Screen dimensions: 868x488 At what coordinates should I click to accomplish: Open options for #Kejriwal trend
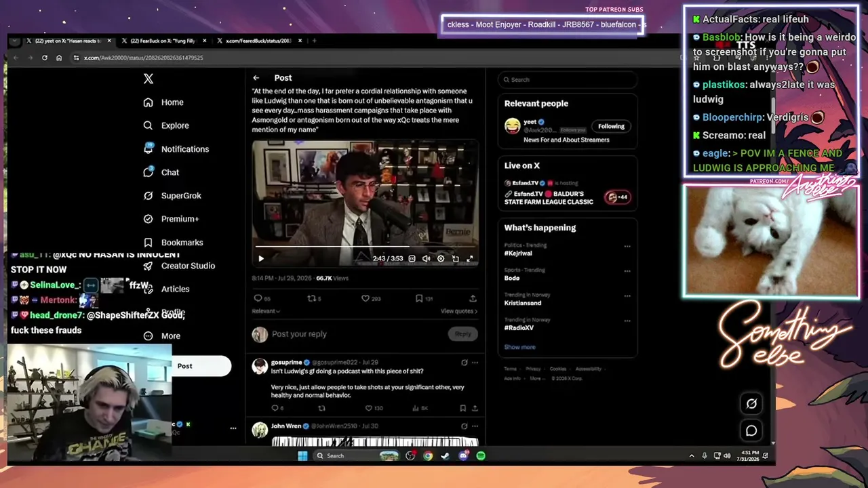pos(627,246)
